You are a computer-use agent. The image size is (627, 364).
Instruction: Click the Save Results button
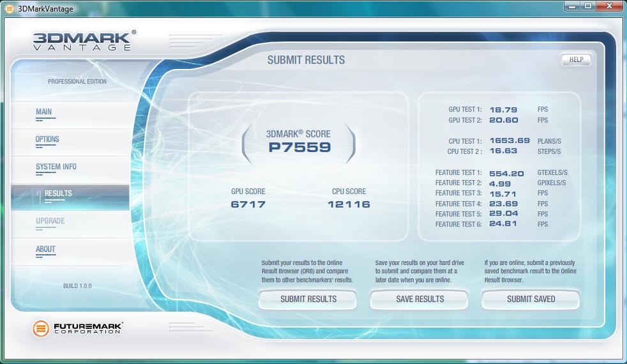coord(419,300)
